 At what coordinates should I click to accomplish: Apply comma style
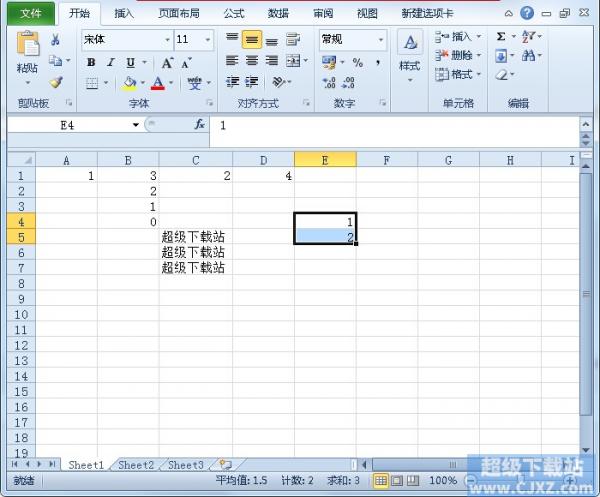(x=378, y=62)
